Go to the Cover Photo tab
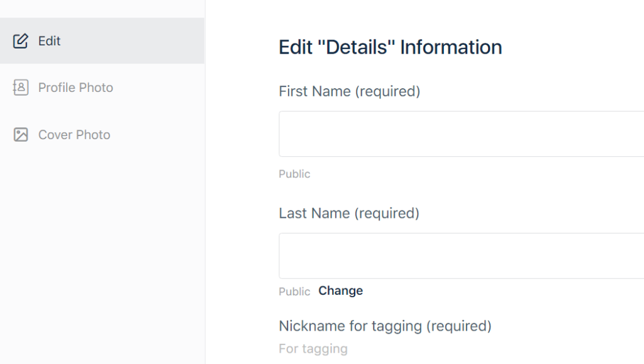The image size is (644, 364). (x=103, y=135)
